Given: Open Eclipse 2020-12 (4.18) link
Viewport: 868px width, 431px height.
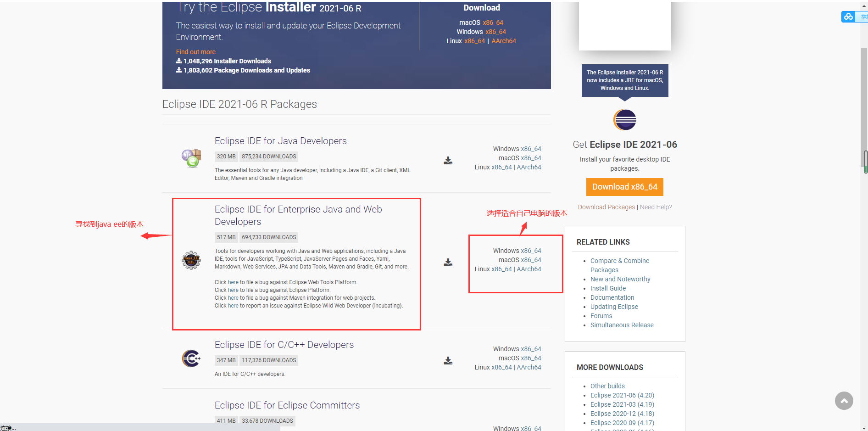Looking at the screenshot, I should (x=622, y=414).
